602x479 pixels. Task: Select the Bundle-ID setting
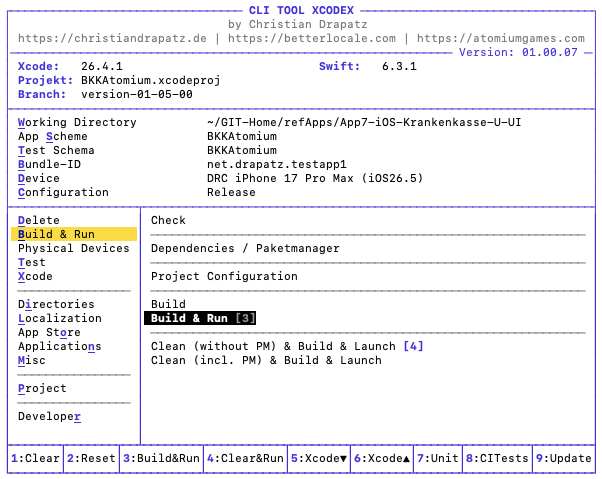pyautogui.click(x=49, y=164)
